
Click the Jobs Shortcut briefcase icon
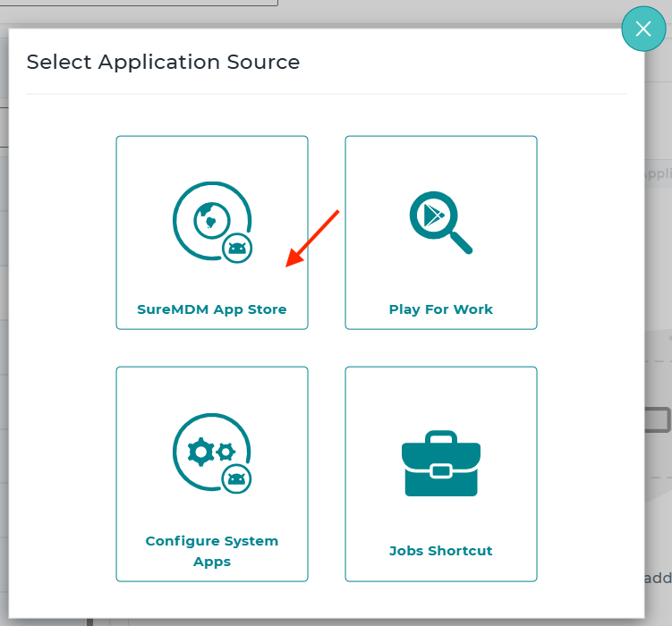pos(440,463)
